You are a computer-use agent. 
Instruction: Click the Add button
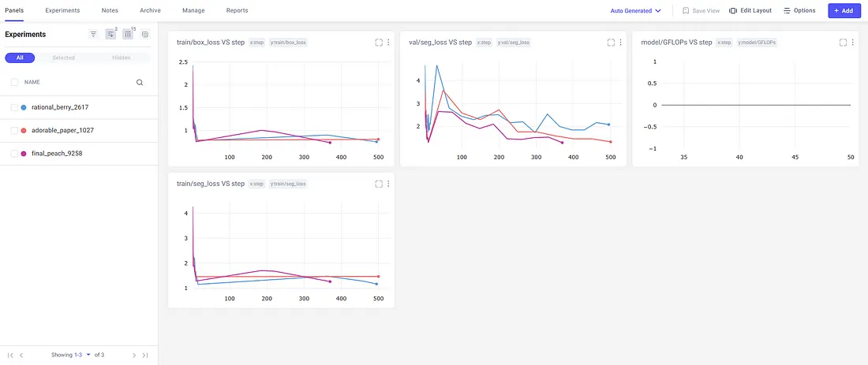point(844,10)
